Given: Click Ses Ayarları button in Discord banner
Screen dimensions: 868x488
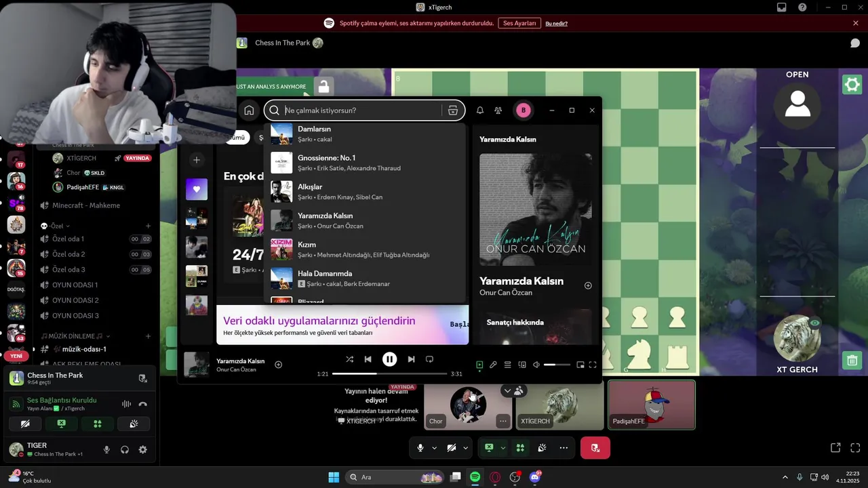Looking at the screenshot, I should coord(519,23).
